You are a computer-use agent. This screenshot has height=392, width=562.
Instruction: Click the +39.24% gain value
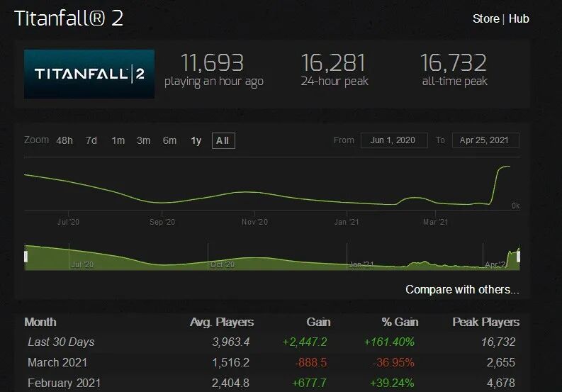tap(392, 383)
